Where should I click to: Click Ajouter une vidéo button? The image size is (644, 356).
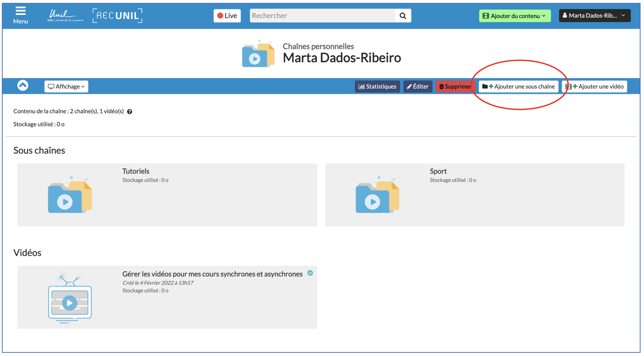click(594, 86)
